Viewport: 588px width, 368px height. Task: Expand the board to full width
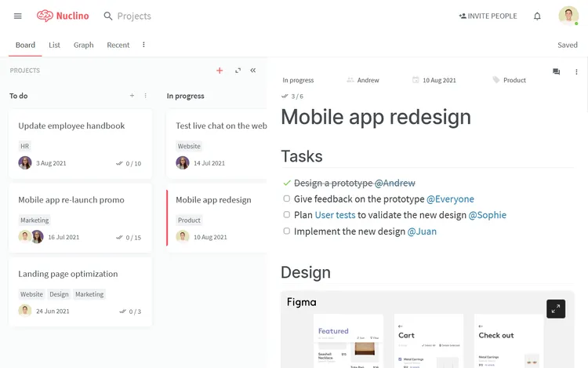[x=238, y=71]
